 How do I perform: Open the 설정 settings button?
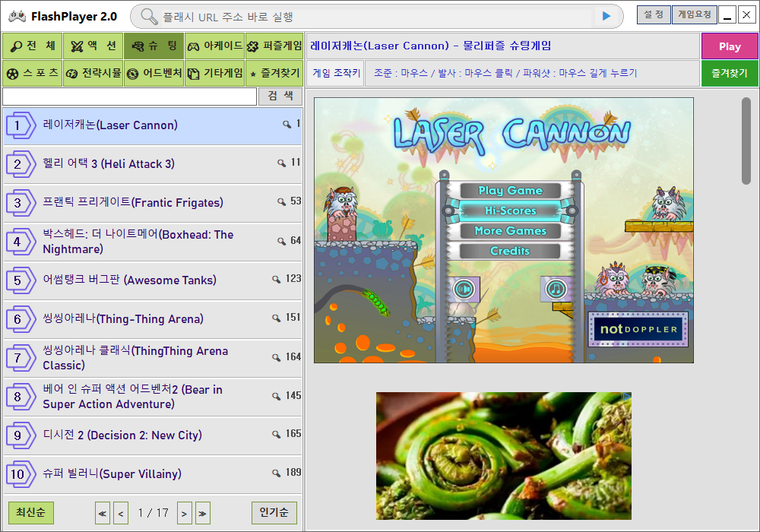pyautogui.click(x=654, y=14)
